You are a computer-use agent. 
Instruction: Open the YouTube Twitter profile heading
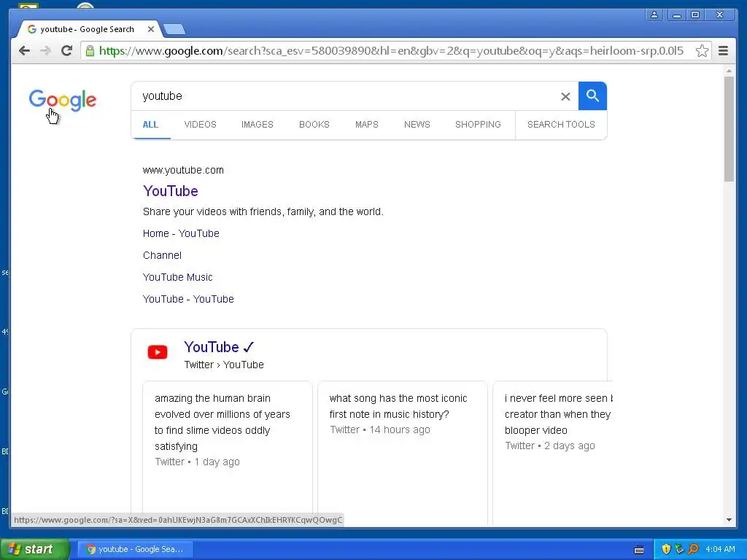coord(220,347)
